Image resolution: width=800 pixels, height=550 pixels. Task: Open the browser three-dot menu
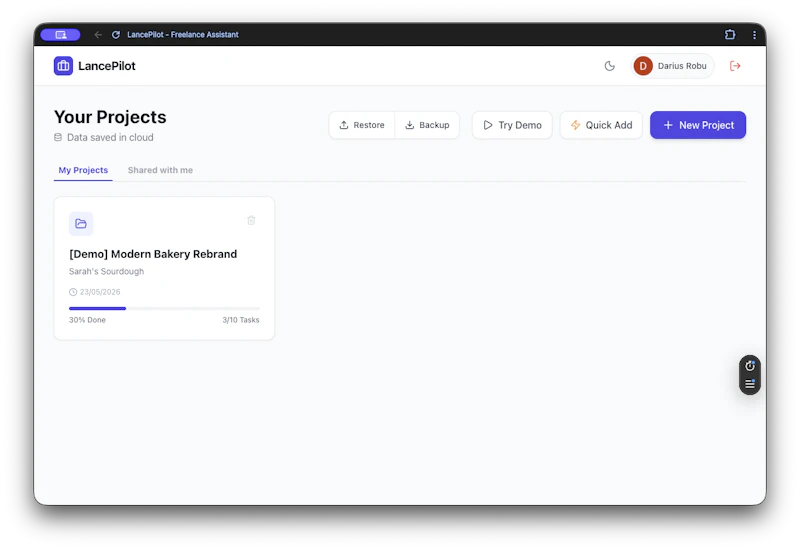coord(754,35)
